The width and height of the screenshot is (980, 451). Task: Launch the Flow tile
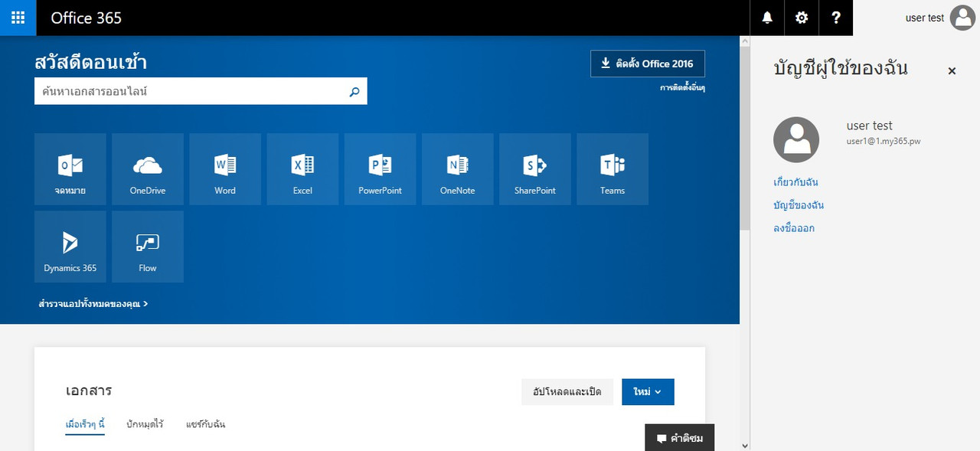[148, 247]
